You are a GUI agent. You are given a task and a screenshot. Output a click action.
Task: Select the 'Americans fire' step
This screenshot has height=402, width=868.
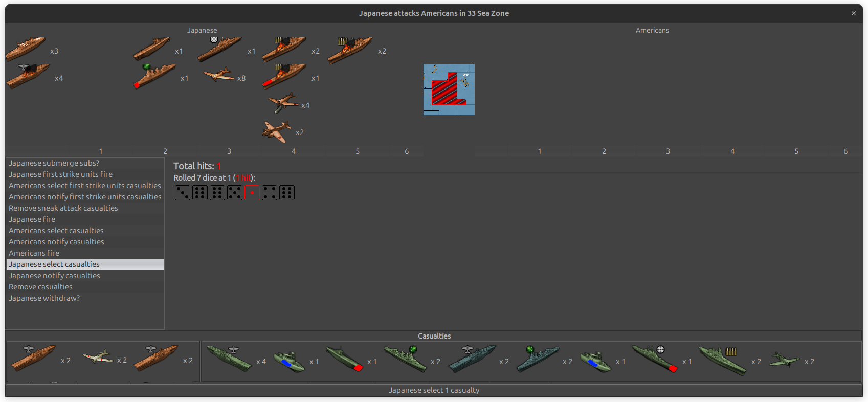pos(85,253)
